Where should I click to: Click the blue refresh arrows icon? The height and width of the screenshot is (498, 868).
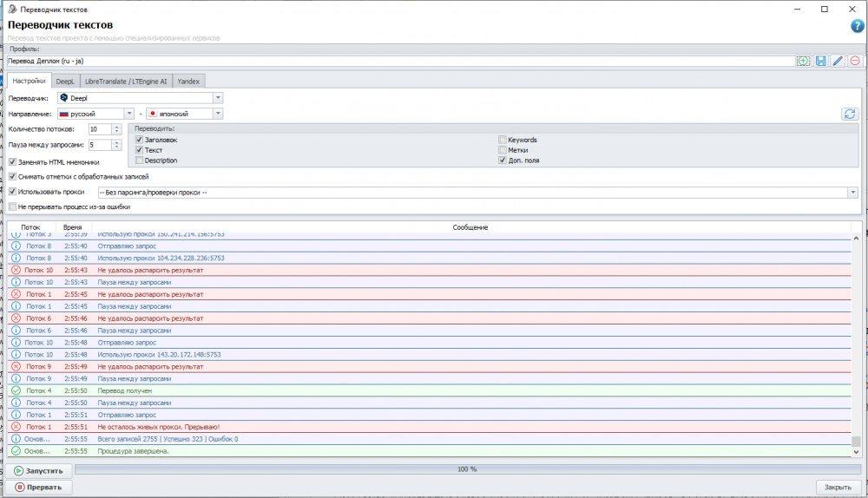(849, 114)
